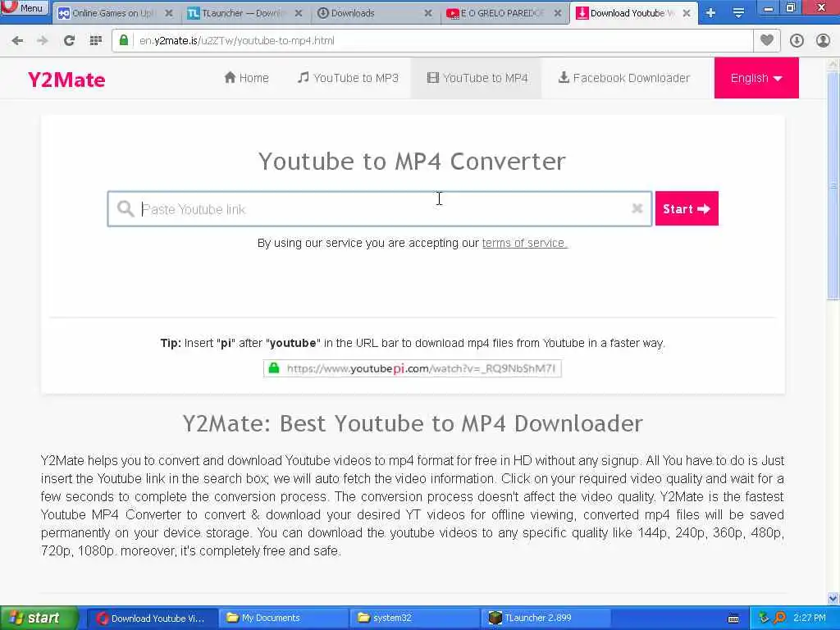Screen dimensions: 840x630
Task: Go back to previous page
Action: (x=17, y=40)
